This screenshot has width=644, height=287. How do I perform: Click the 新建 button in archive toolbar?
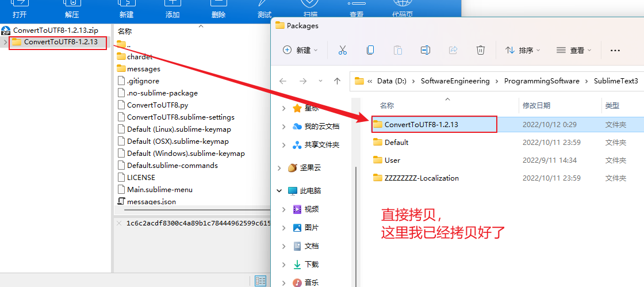126,9
